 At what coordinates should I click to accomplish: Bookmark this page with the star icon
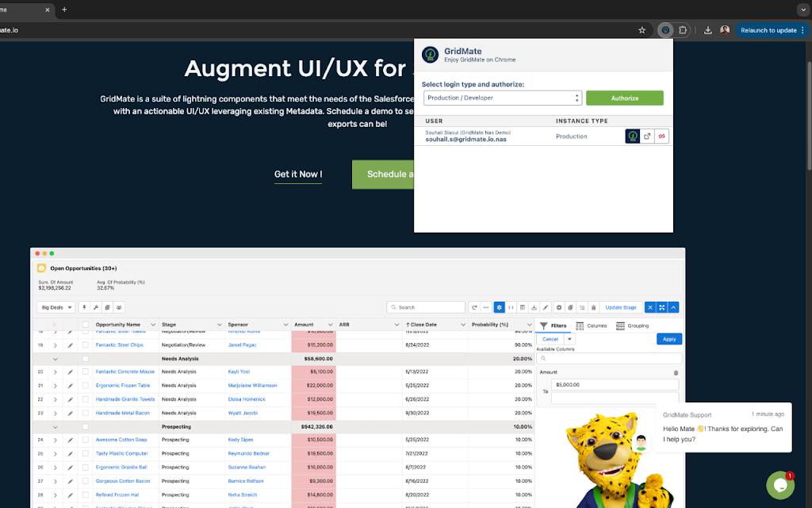point(642,30)
